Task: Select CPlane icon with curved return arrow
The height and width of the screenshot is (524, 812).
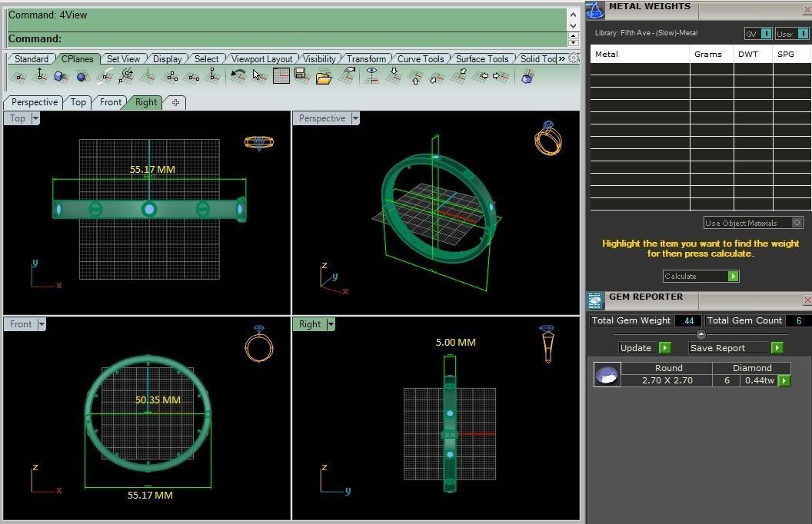Action: [x=348, y=75]
